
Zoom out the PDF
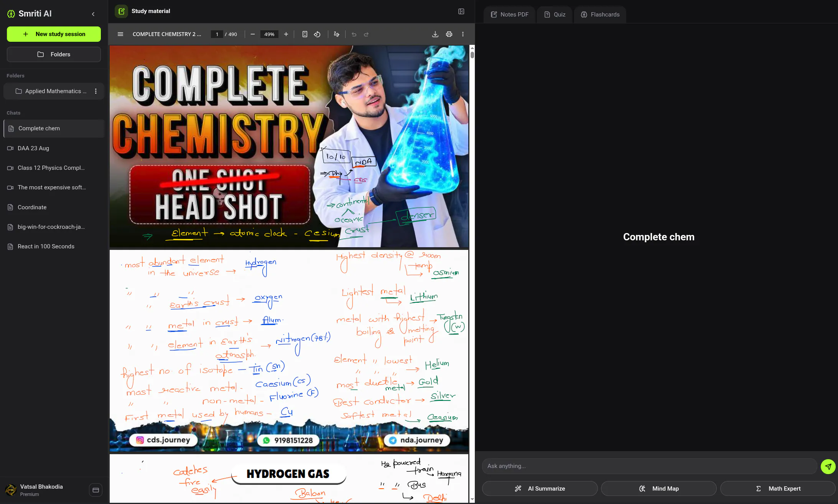(x=253, y=34)
